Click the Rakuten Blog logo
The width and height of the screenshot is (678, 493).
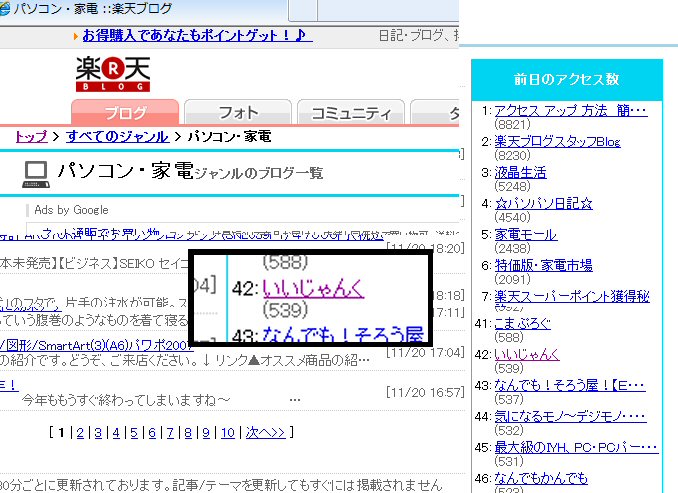coord(113,74)
